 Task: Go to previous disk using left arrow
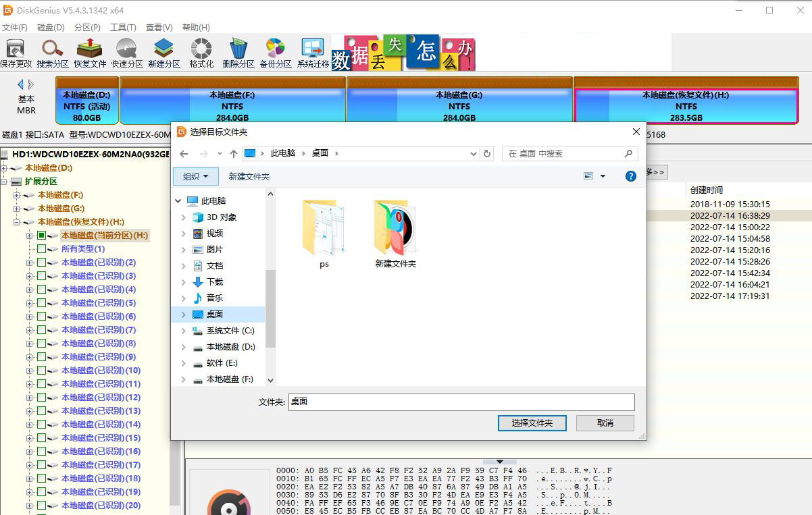click(x=20, y=84)
